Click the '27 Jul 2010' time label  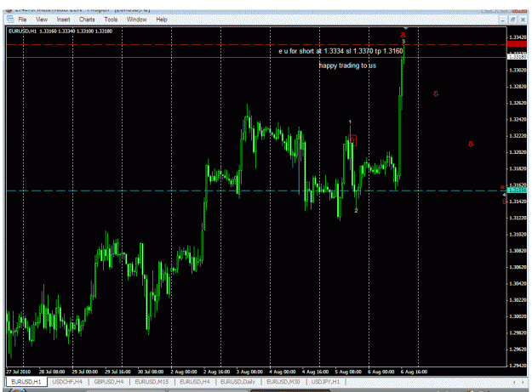[19, 372]
